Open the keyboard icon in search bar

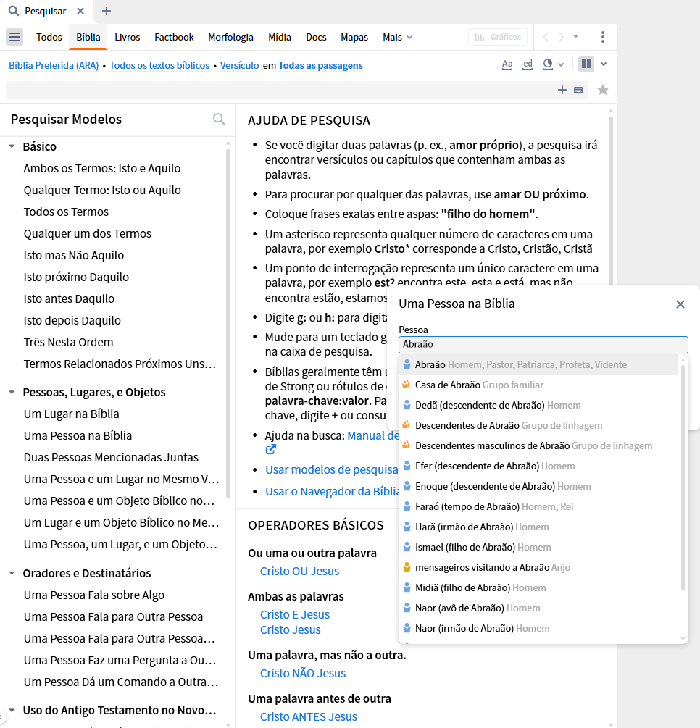click(578, 90)
